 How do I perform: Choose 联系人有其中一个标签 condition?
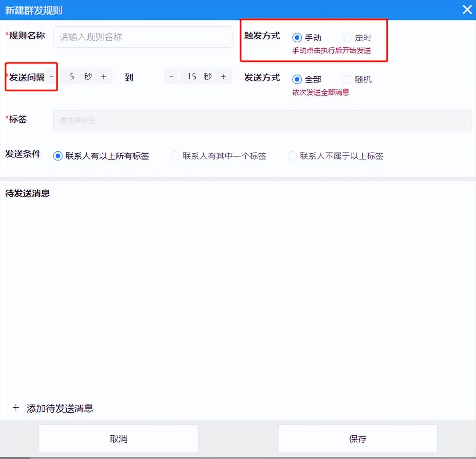click(175, 156)
